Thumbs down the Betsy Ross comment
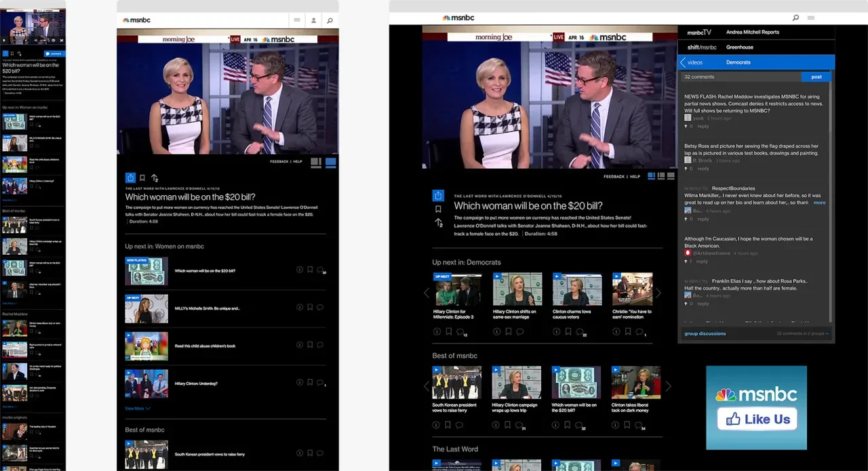This screenshot has width=868, height=471. tap(686, 168)
